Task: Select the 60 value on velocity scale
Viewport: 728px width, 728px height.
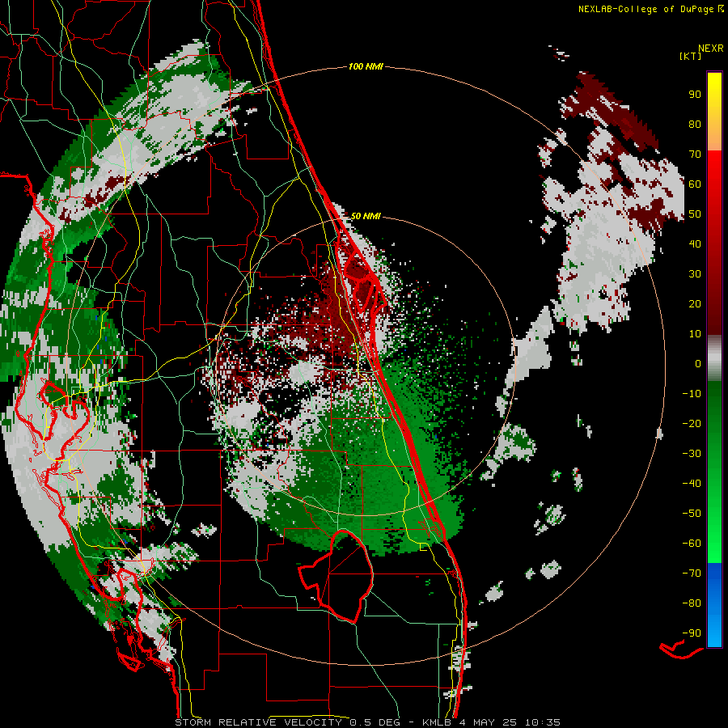Action: click(x=695, y=184)
